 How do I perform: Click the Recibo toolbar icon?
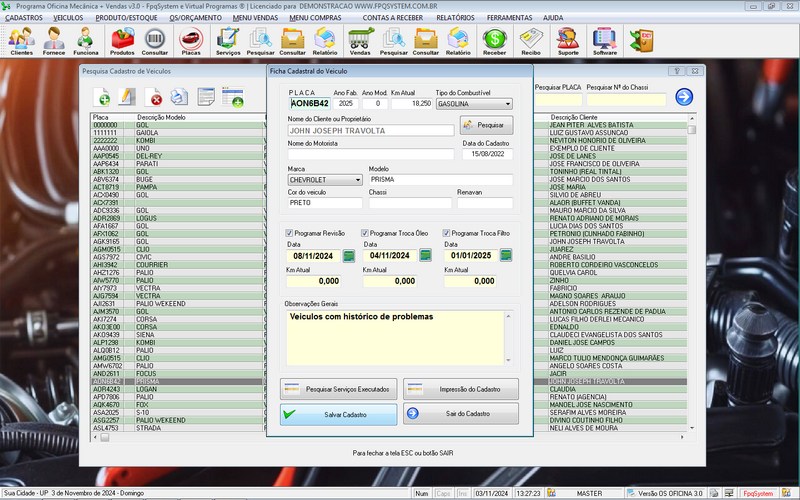(x=531, y=40)
